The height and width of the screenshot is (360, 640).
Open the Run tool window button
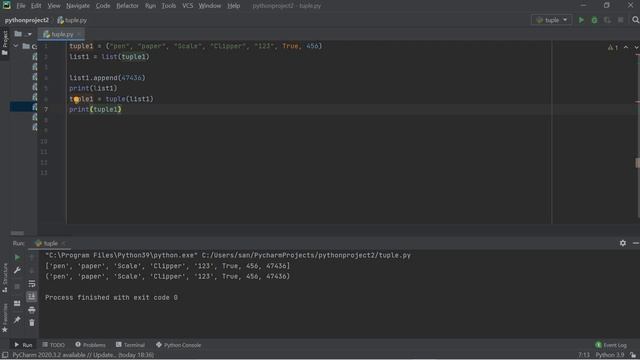point(23,345)
